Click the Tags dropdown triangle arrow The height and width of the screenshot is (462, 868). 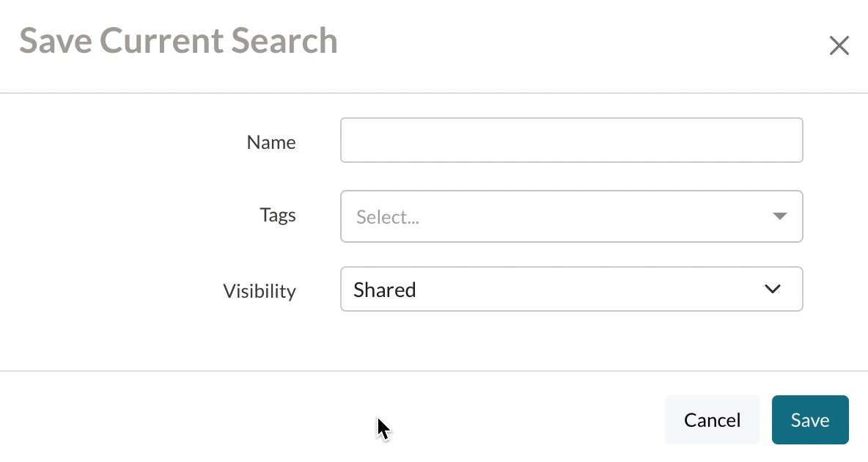point(779,216)
